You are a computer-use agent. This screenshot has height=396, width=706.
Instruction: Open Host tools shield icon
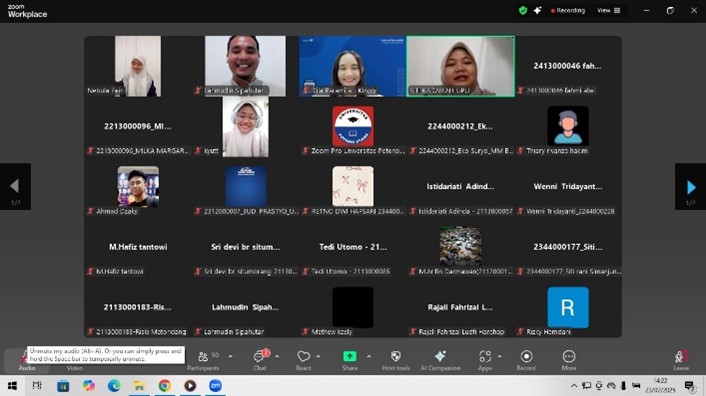(396, 360)
